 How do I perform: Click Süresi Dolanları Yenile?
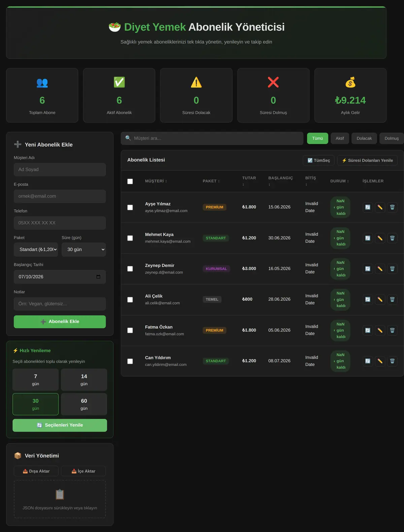(367, 160)
